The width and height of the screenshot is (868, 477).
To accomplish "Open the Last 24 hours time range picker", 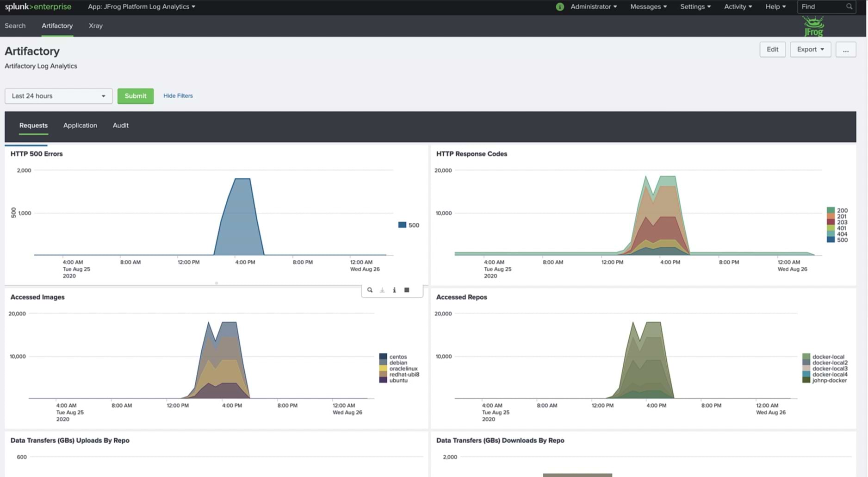I will click(58, 96).
